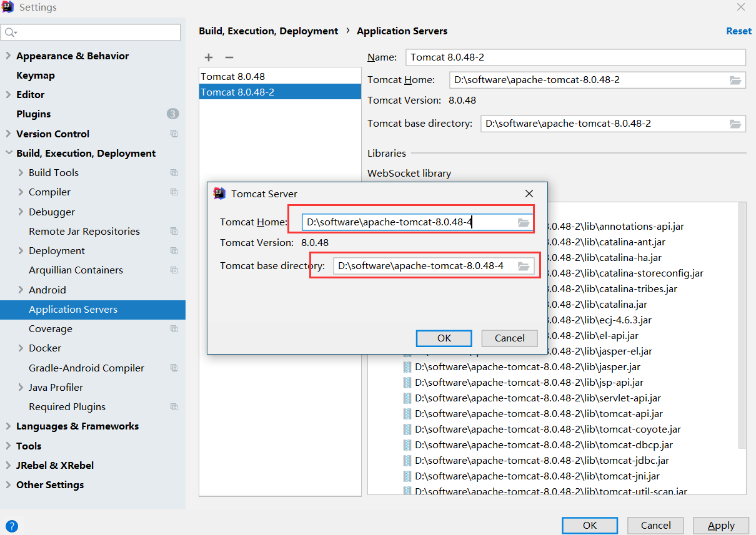Focus the settings search field
The width and height of the screenshot is (756, 535).
pos(91,32)
